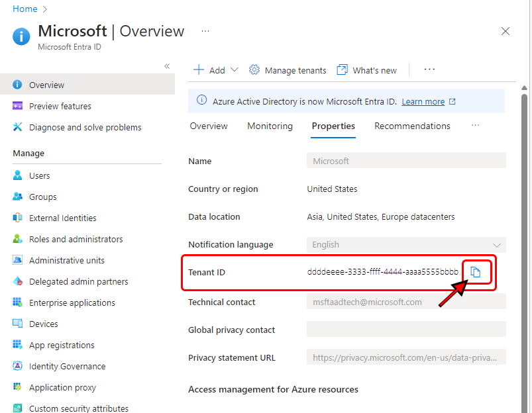Click the Manage tenants gear icon
The height and width of the screenshot is (413, 532).
(254, 70)
